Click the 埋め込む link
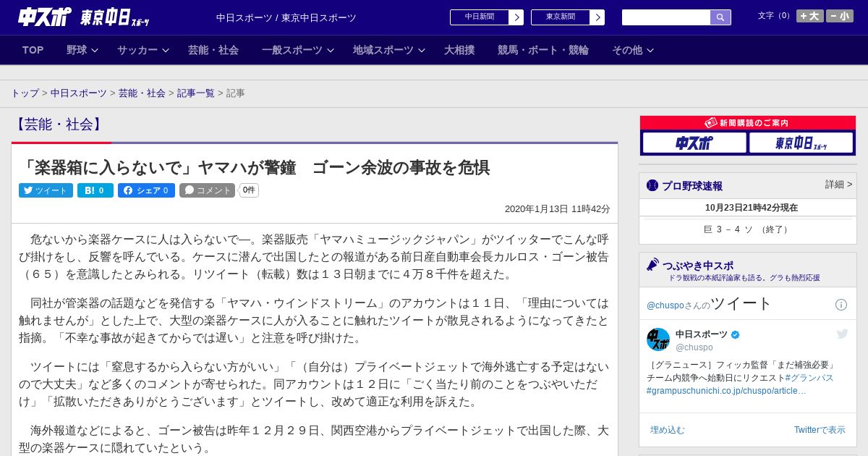Screen dimensions: 868x456 (x=667, y=430)
